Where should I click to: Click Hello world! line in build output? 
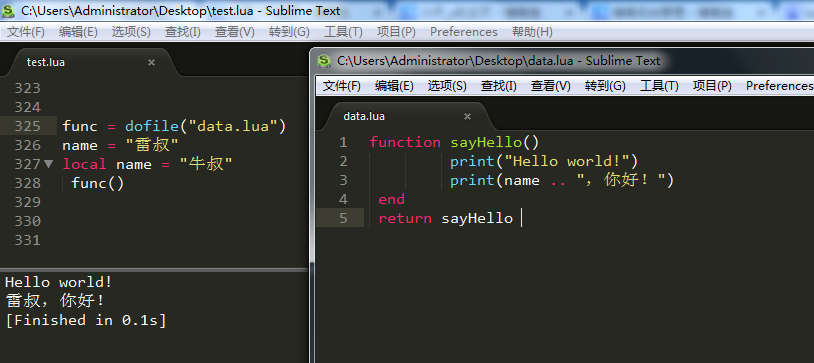point(59,283)
